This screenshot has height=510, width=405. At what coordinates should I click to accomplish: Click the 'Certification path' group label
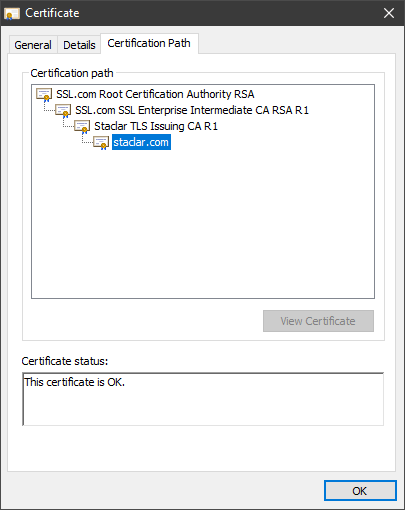[x=72, y=73]
